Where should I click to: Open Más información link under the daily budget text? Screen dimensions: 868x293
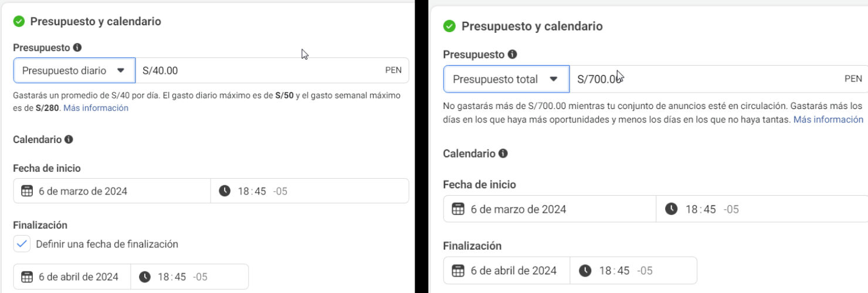click(x=96, y=108)
